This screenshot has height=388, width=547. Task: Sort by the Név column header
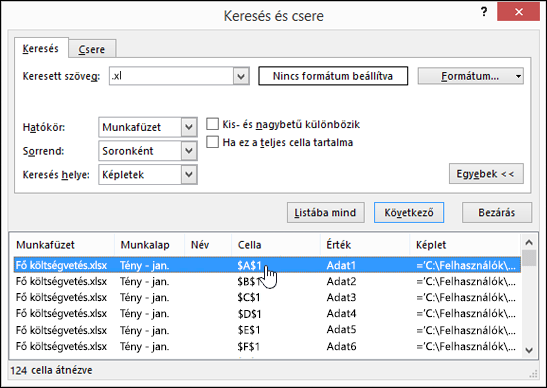208,245
